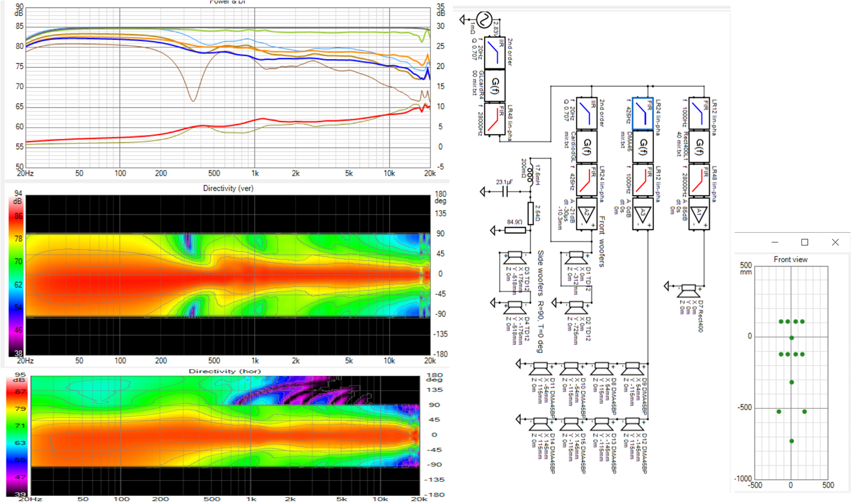
Task: Select the G(f) GLcardR4 block
Action: click(494, 85)
